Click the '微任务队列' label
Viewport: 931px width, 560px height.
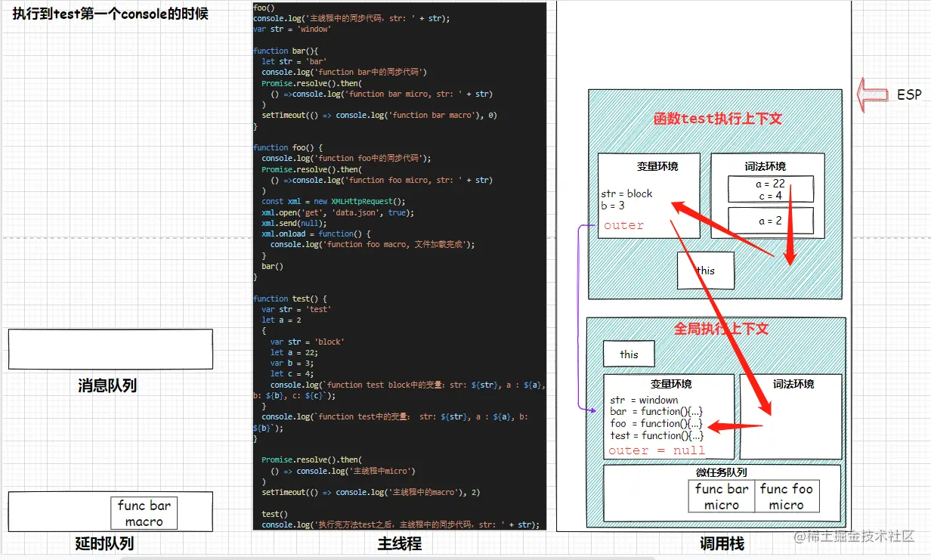click(x=721, y=472)
